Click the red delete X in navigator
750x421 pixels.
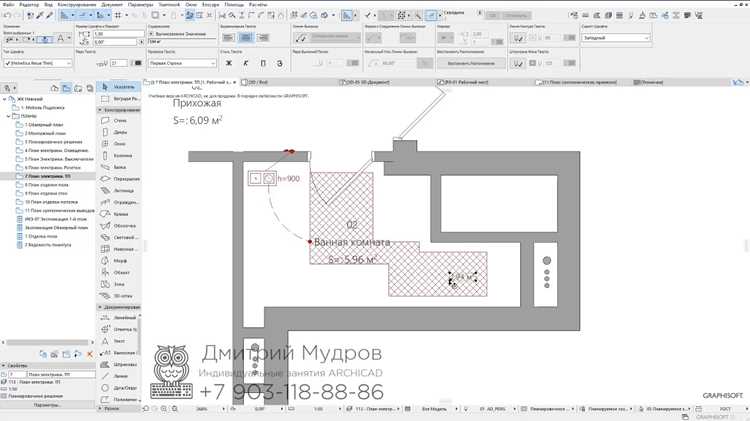click(x=89, y=355)
